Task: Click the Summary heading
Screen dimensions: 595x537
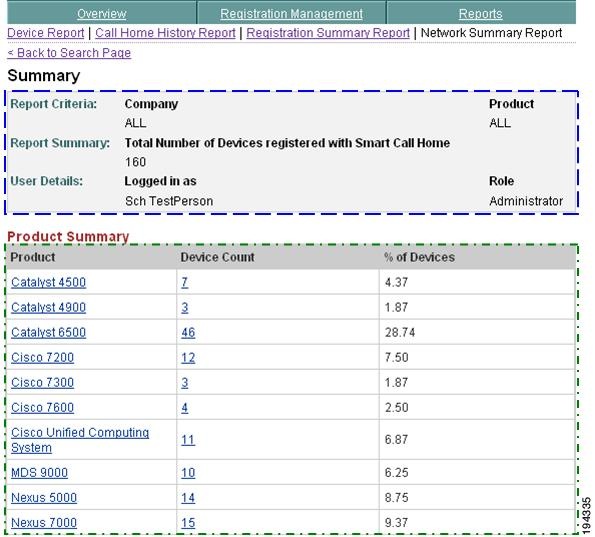Action: point(44,76)
